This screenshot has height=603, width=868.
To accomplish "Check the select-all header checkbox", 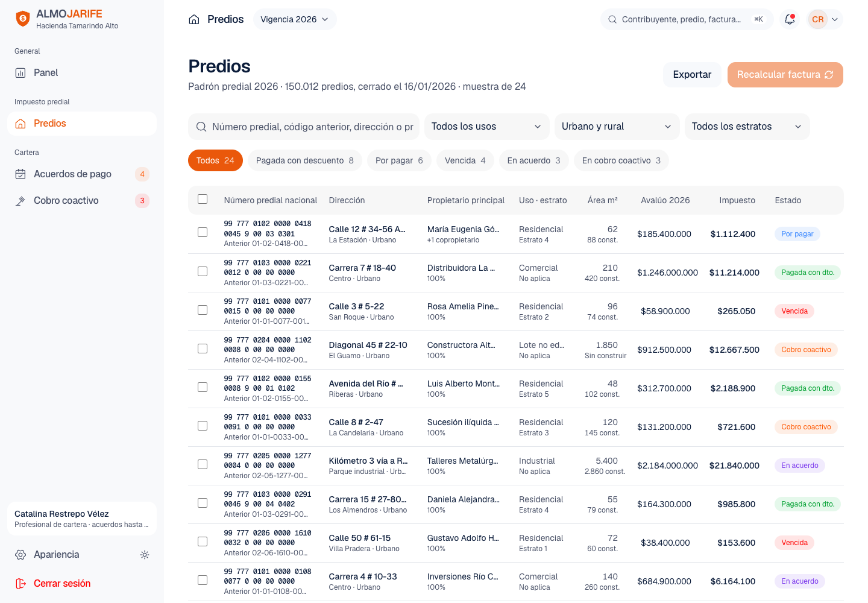I will click(x=203, y=199).
